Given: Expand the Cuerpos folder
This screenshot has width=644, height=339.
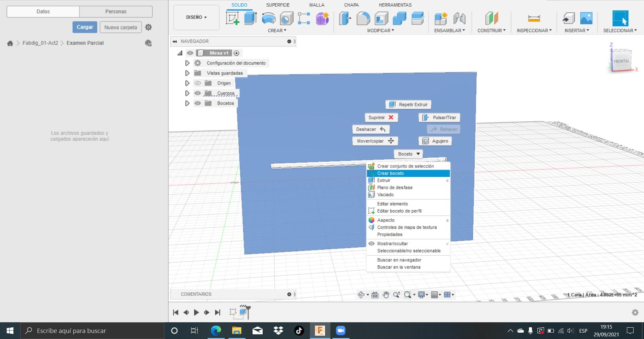Looking at the screenshot, I should click(187, 93).
